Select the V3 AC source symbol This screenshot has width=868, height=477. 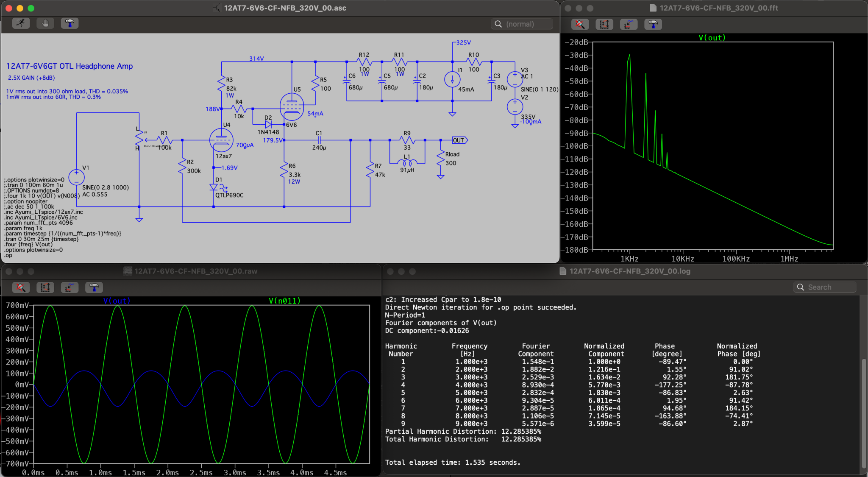(515, 79)
